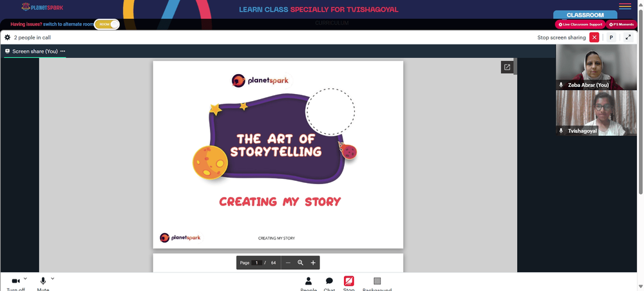This screenshot has height=291, width=644.
Task: Click the browser page vertical scrollbar
Action: [x=641, y=102]
